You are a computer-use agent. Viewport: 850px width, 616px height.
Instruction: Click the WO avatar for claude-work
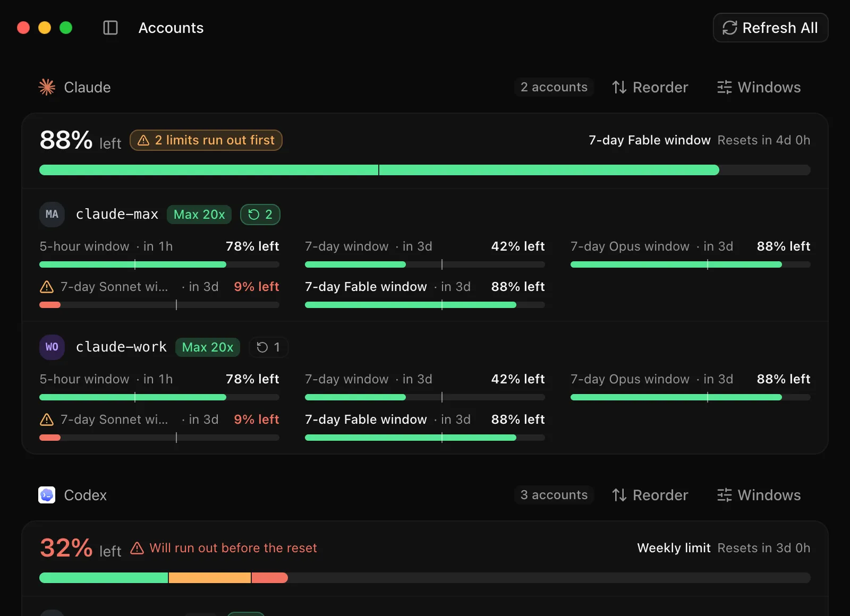click(52, 347)
